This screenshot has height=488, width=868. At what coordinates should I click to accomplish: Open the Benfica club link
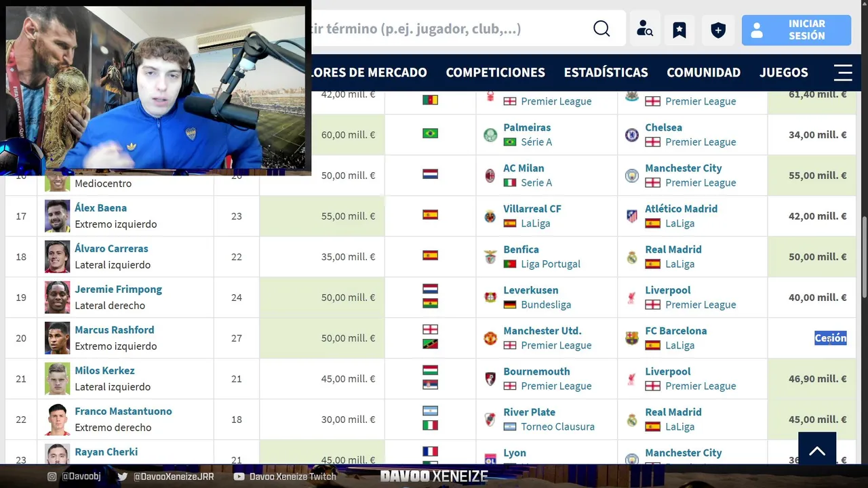pyautogui.click(x=521, y=249)
